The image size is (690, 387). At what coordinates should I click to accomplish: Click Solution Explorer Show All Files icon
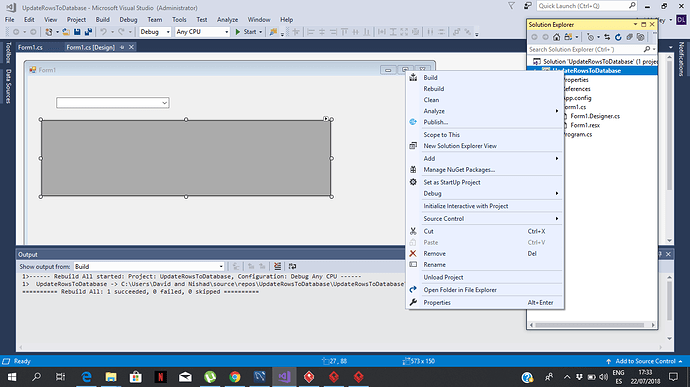point(640,37)
